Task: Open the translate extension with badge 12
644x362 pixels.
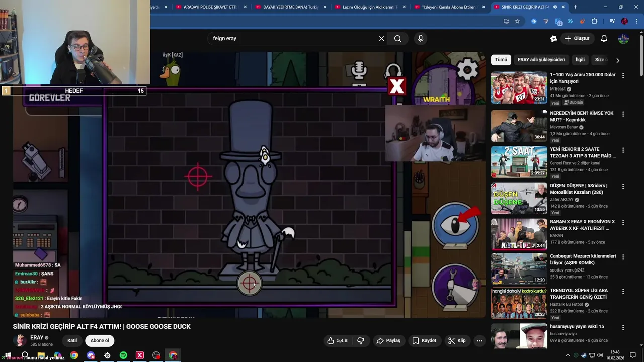Action: click(x=558, y=21)
